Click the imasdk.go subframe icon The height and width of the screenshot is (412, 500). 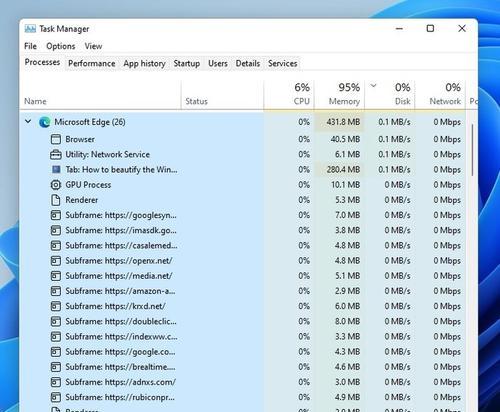pyautogui.click(x=56, y=230)
